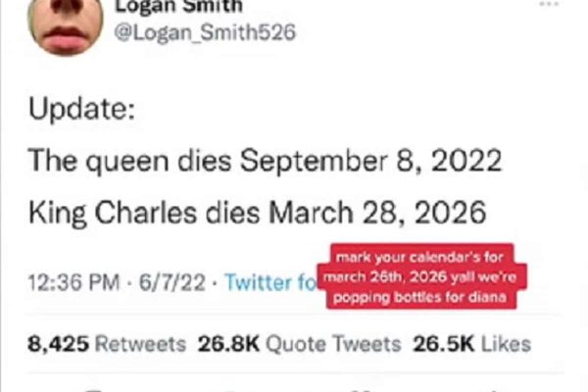This screenshot has height=392, width=588.
Task: Open the tweet's three-dot more menu
Action: click(x=549, y=4)
